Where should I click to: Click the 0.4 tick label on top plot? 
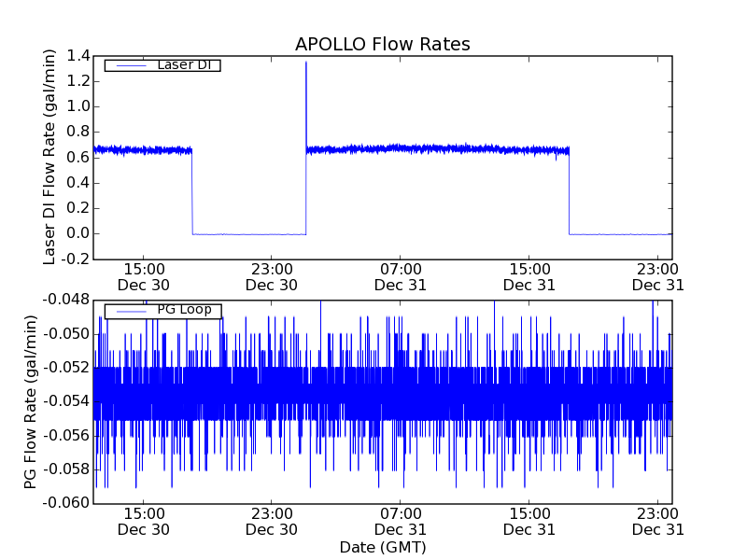[x=78, y=183]
